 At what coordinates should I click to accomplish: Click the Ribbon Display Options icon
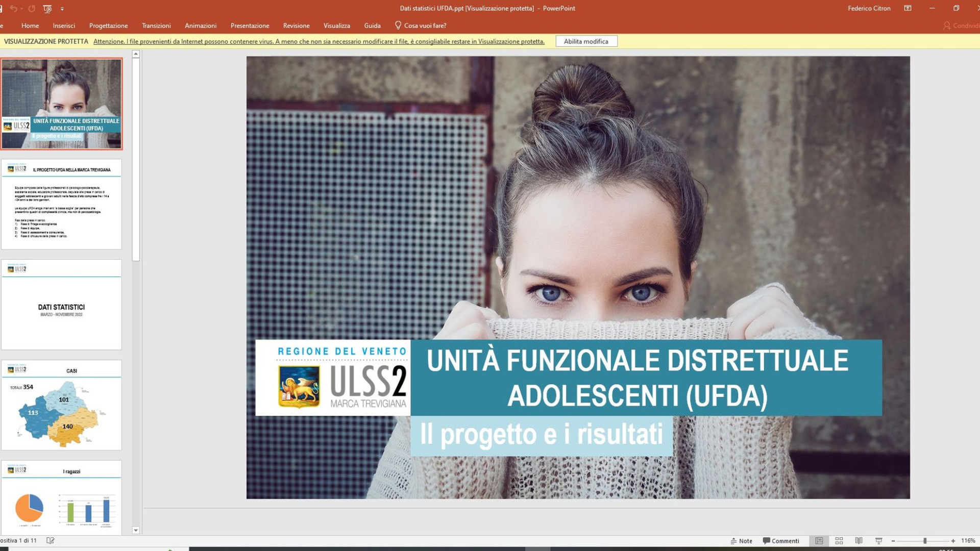[908, 8]
